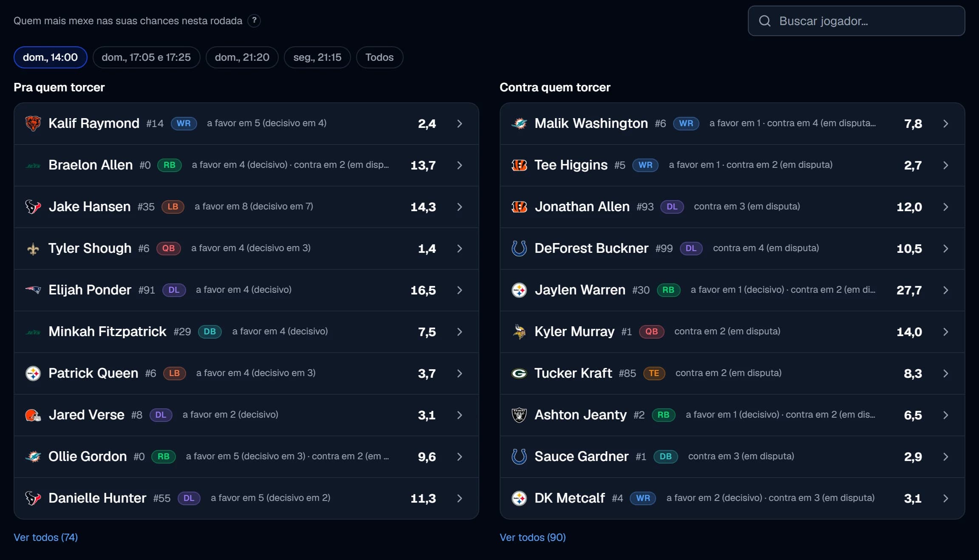Screen dimensions: 979x560
Task: Open Jonathan Allen player name
Action: pyautogui.click(x=582, y=206)
